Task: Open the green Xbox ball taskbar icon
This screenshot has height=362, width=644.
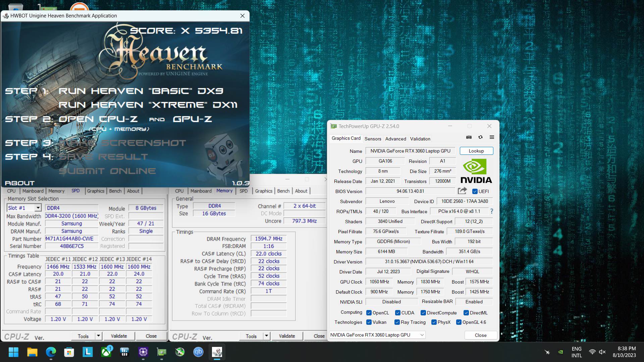Action: coord(180,352)
